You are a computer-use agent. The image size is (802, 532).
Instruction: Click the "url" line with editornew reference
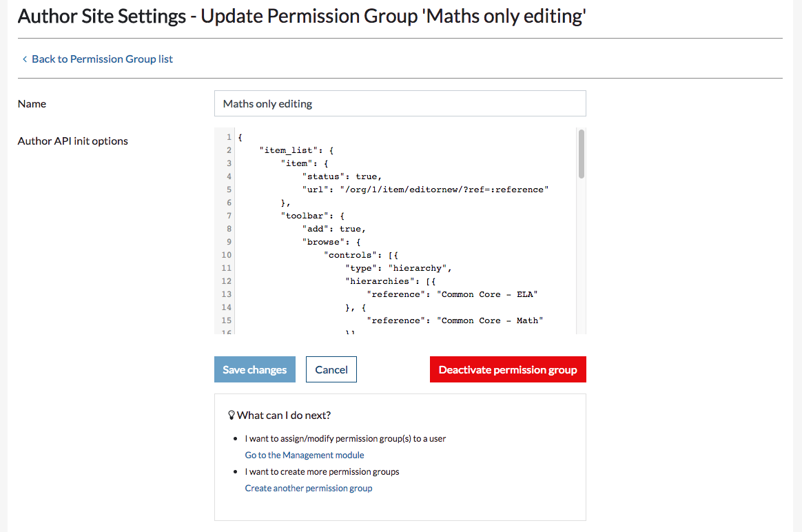coord(425,190)
